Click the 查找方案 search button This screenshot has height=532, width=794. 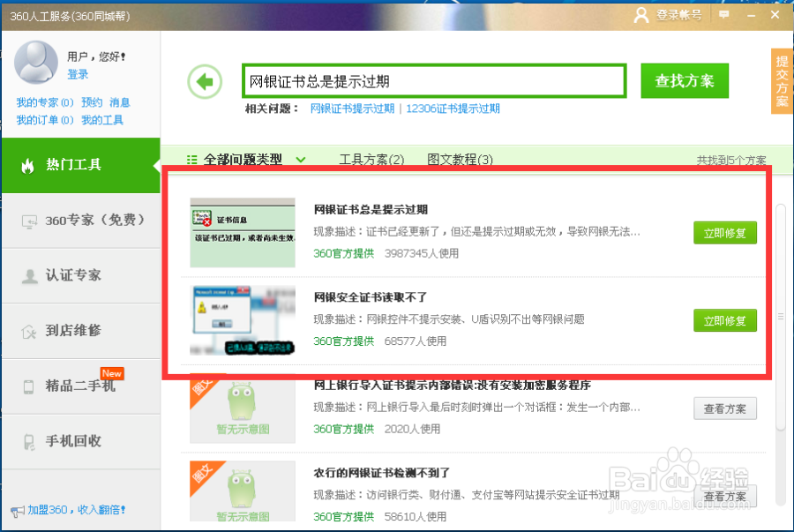(685, 79)
